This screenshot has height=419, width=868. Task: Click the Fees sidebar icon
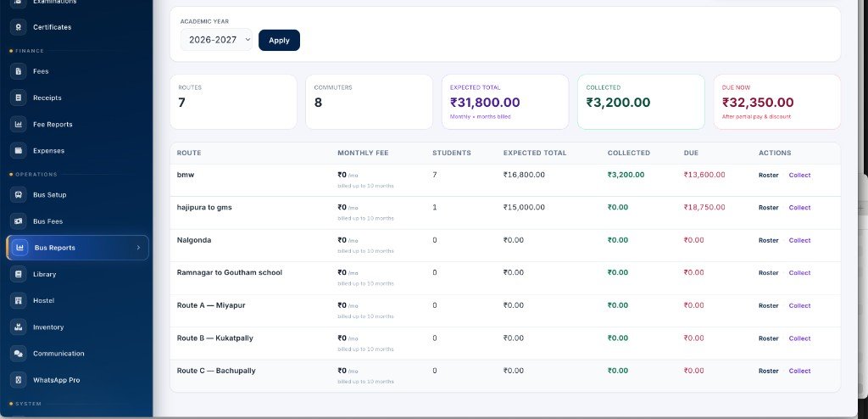coord(19,71)
